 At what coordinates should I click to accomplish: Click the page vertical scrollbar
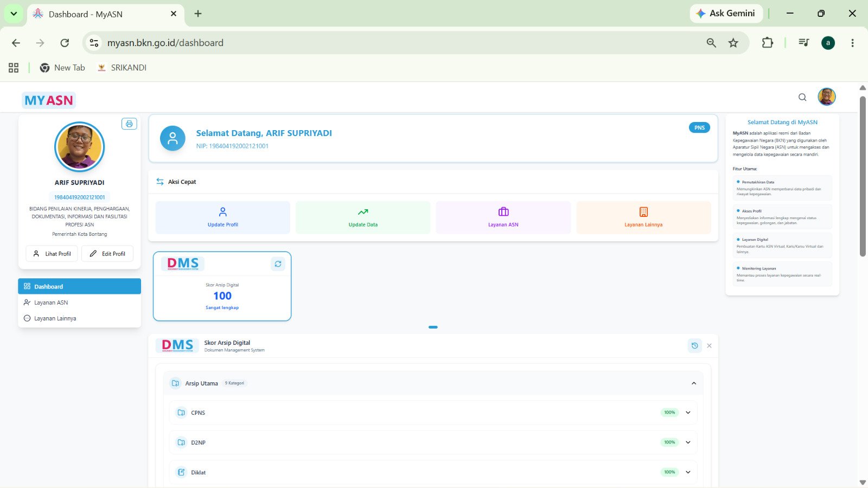click(863, 176)
